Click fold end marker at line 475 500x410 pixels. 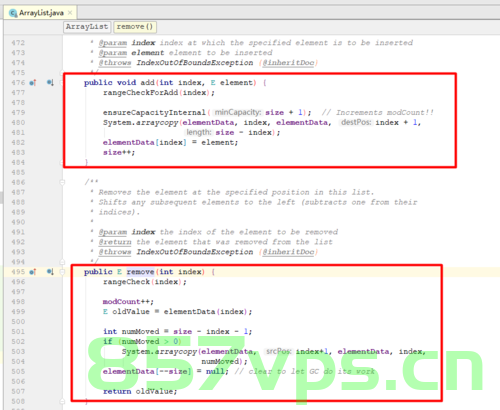pyautogui.click(x=62, y=72)
